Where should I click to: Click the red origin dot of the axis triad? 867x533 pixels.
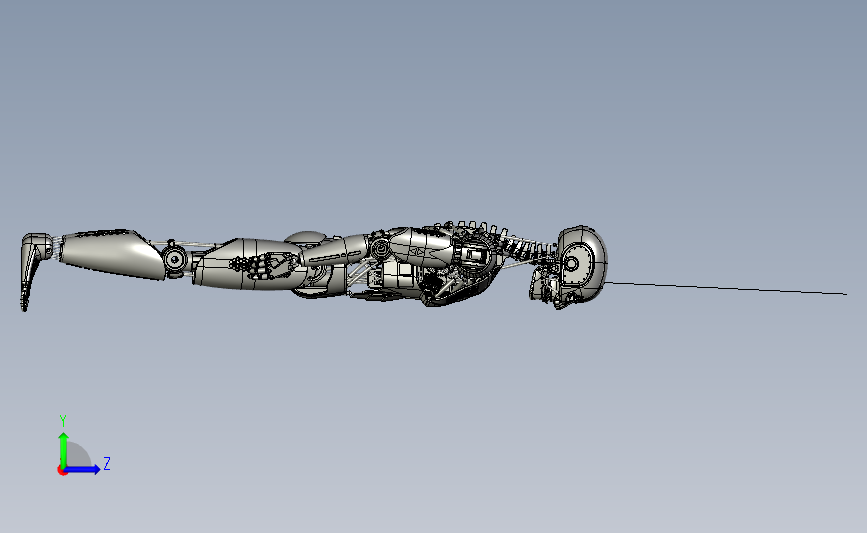[x=62, y=471]
